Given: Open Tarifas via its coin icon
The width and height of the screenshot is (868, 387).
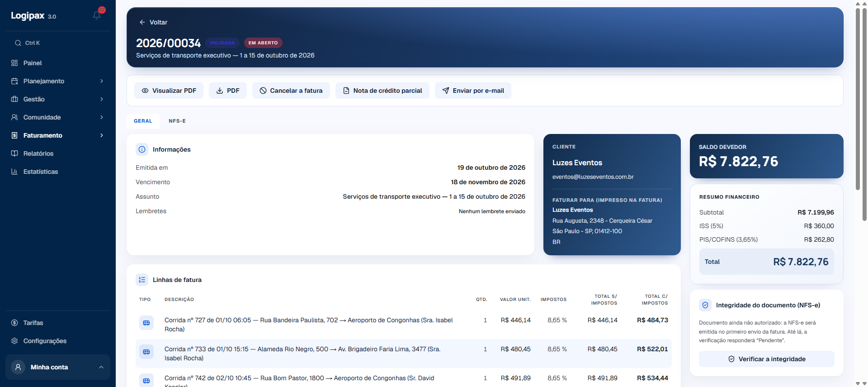Looking at the screenshot, I should (14, 323).
